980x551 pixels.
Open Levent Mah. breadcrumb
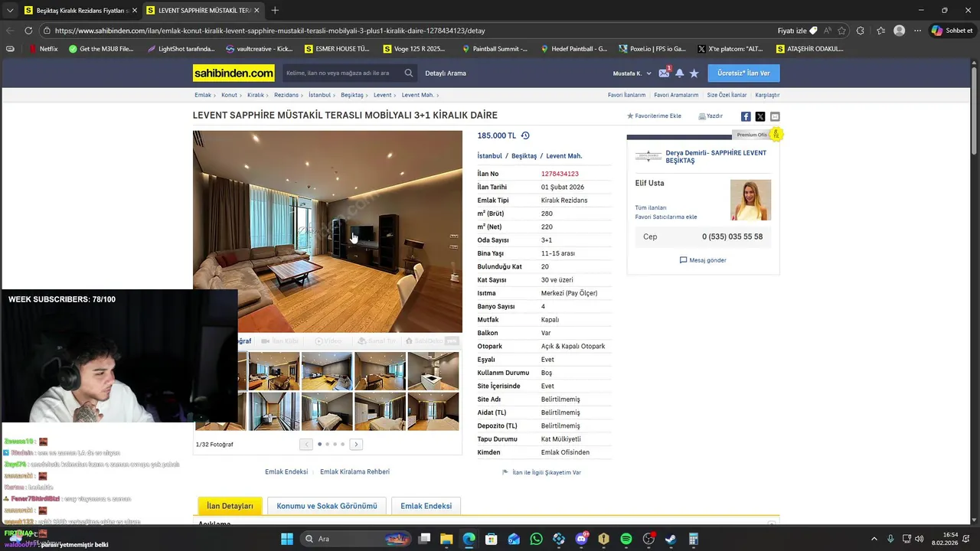click(417, 95)
